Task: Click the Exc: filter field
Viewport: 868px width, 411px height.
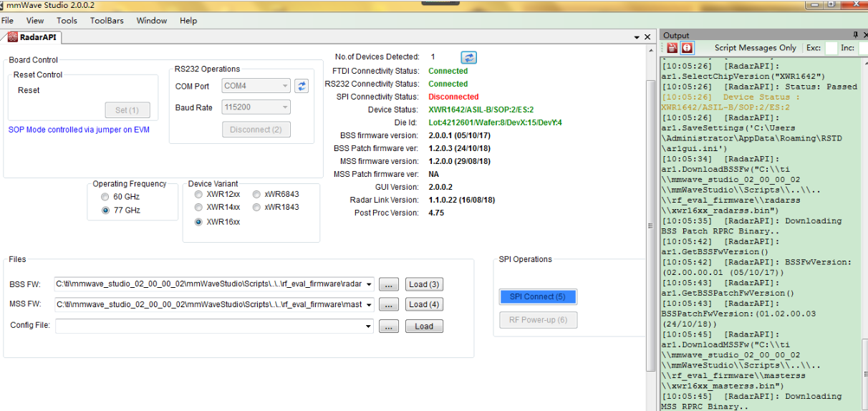Action: click(831, 48)
